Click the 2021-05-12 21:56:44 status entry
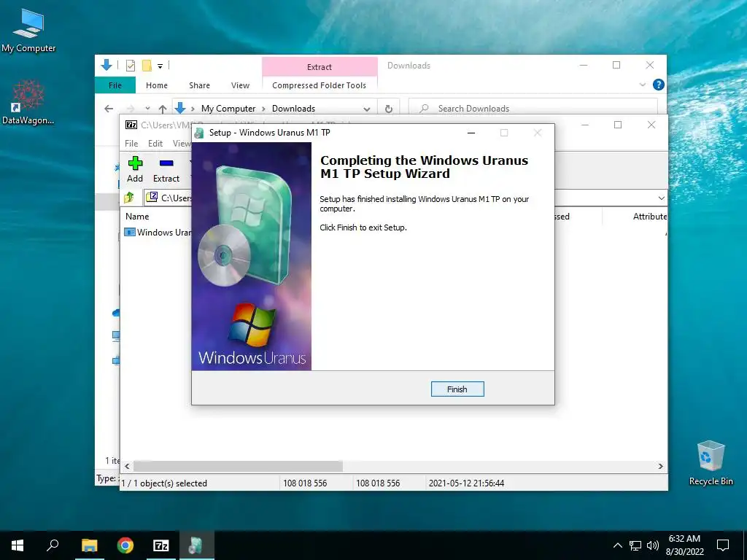This screenshot has width=747, height=560. click(466, 483)
